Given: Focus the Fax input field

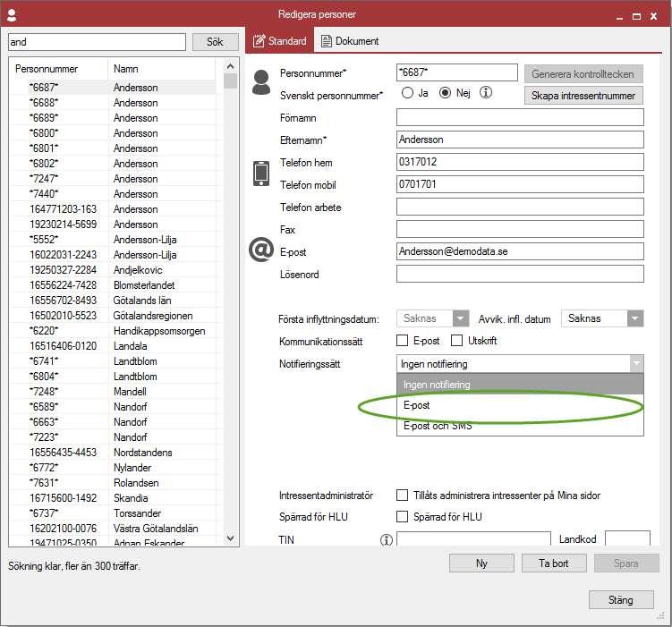Looking at the screenshot, I should [520, 229].
